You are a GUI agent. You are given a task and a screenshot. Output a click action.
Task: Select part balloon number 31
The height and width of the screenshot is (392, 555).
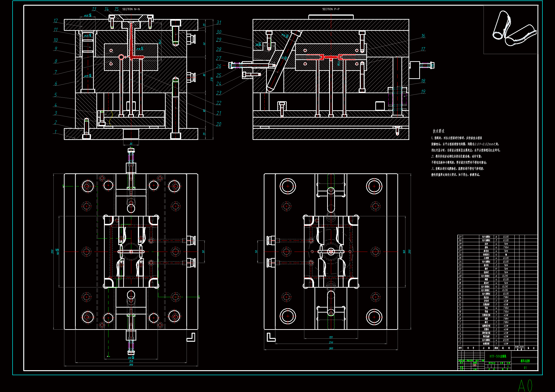(219, 23)
